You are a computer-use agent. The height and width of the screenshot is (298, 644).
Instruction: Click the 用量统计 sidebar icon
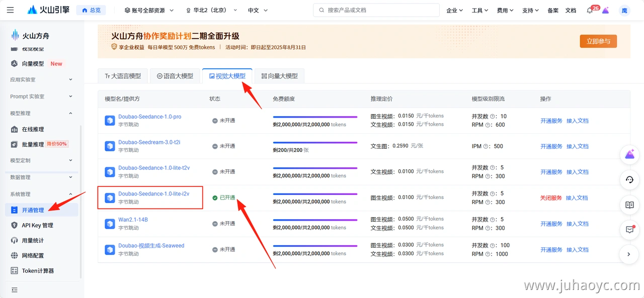[x=14, y=240]
